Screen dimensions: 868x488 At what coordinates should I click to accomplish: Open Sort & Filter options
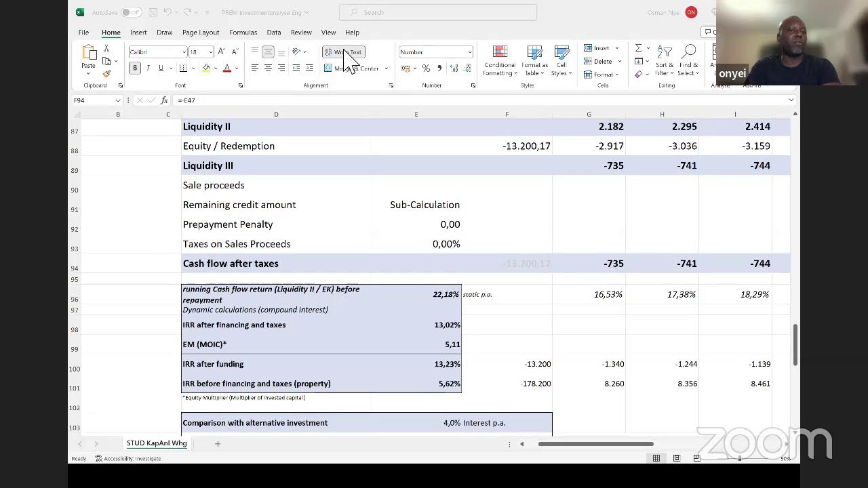(665, 61)
